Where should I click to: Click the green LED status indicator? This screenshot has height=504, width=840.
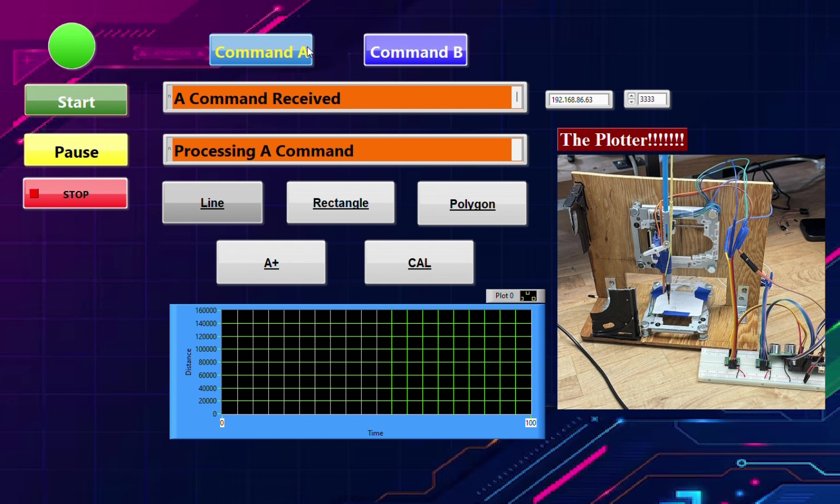point(71,46)
